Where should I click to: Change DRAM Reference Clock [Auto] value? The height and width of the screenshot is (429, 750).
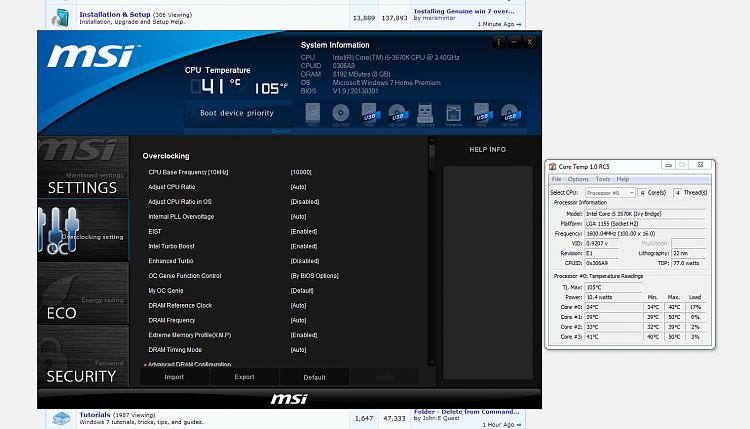[x=298, y=306]
